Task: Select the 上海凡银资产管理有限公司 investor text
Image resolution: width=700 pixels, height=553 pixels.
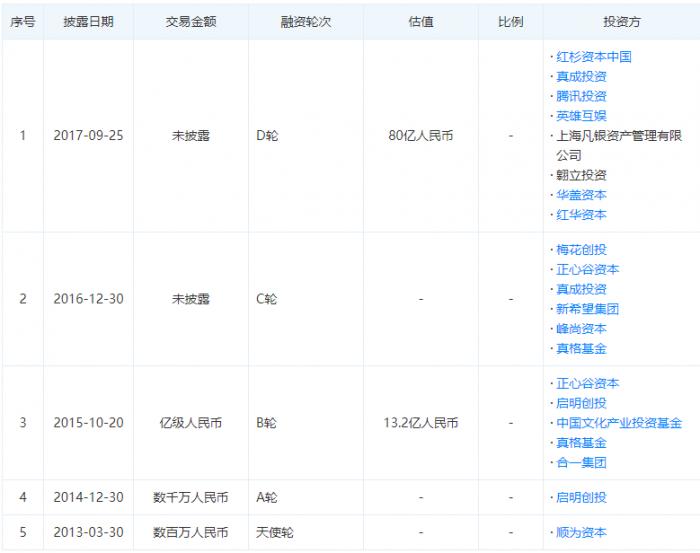Action: tap(619, 145)
